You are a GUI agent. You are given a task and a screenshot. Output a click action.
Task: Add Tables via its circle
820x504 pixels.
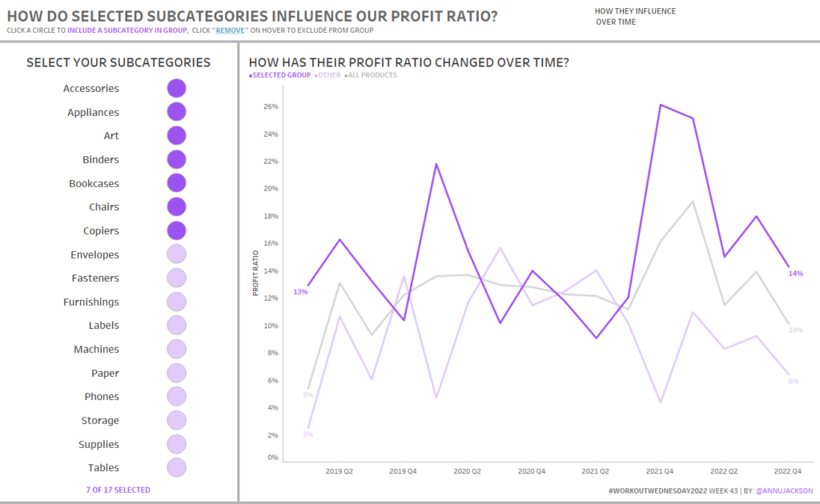click(x=176, y=468)
